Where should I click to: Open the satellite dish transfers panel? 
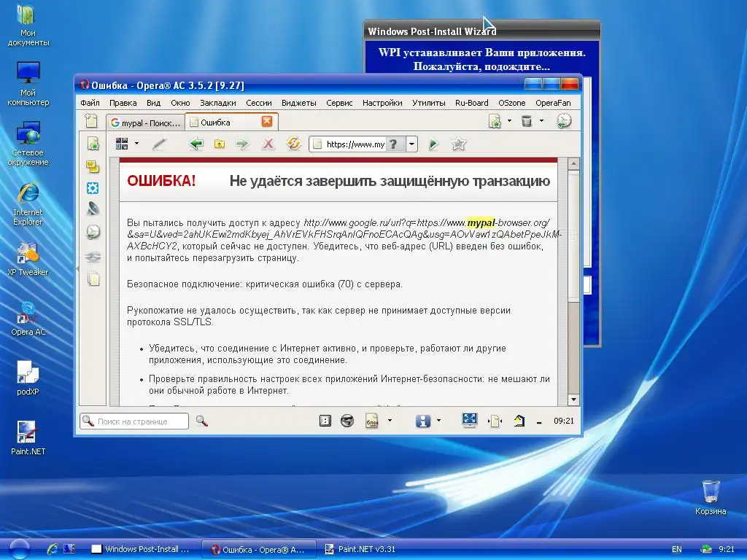click(93, 209)
